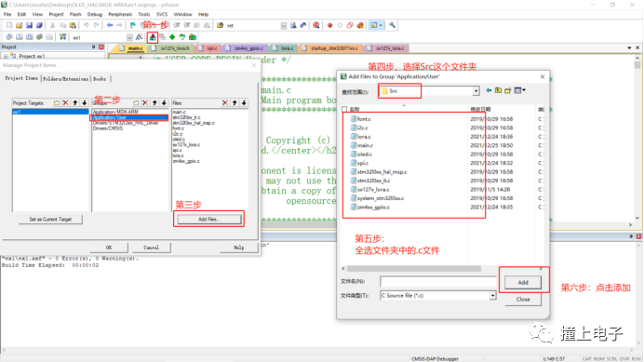Click New target icon in Project Targets
The width and height of the screenshot is (644, 362).
click(x=56, y=102)
